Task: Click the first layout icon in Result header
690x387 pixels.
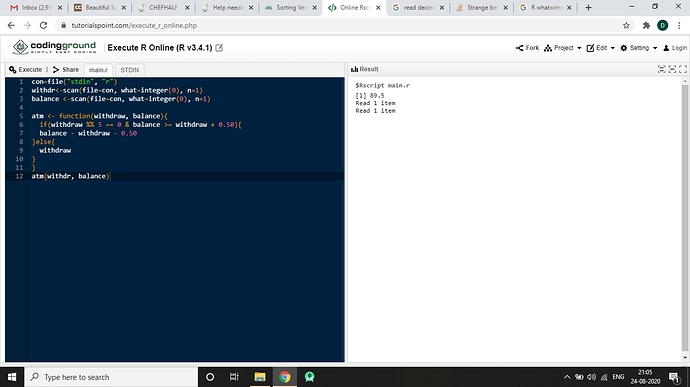Action: pyautogui.click(x=661, y=69)
